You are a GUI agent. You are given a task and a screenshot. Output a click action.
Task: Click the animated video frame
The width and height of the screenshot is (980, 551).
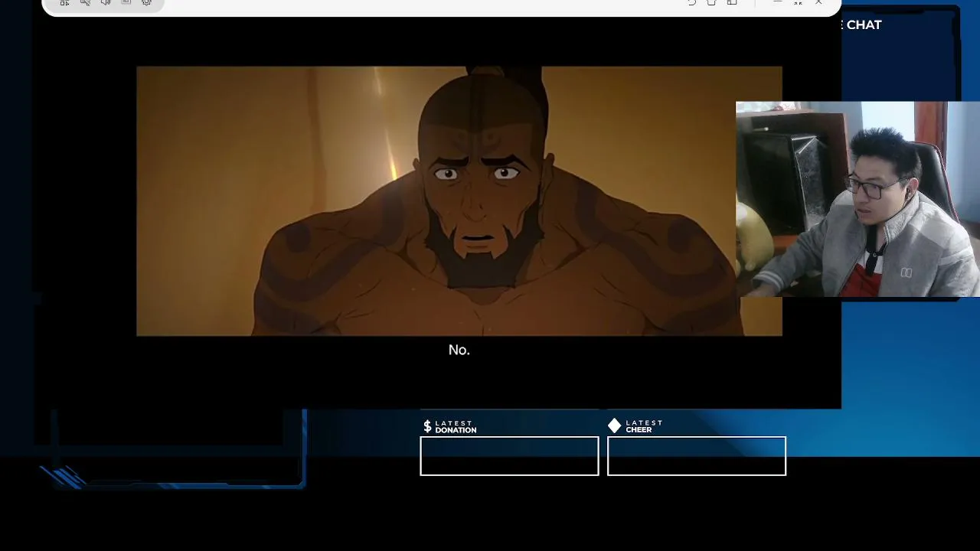point(459,201)
